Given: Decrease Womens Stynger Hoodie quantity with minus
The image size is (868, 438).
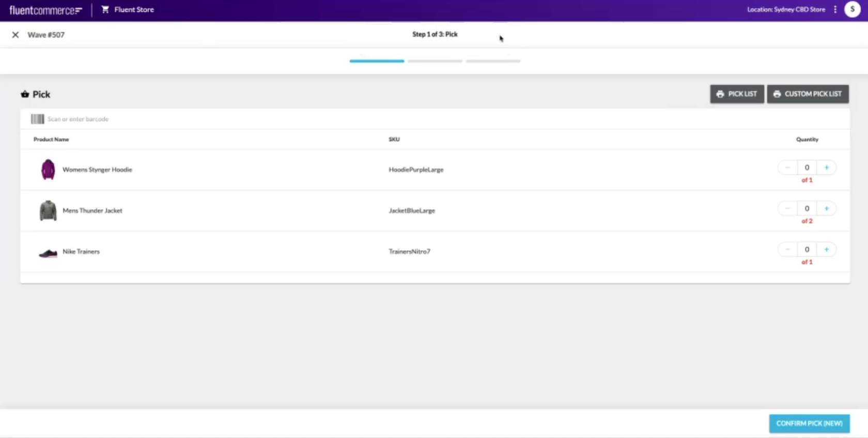Looking at the screenshot, I should pos(787,168).
